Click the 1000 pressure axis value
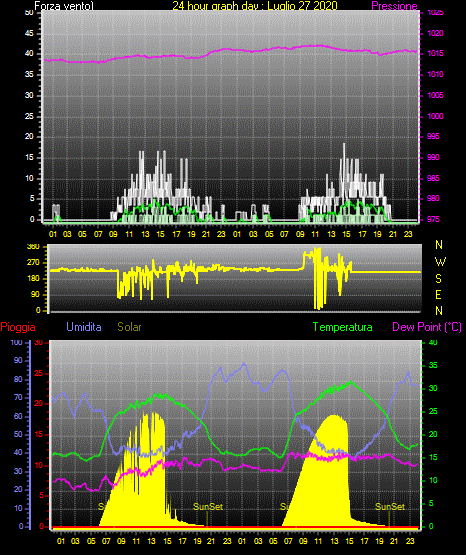This screenshot has width=466, height=555. click(435, 116)
